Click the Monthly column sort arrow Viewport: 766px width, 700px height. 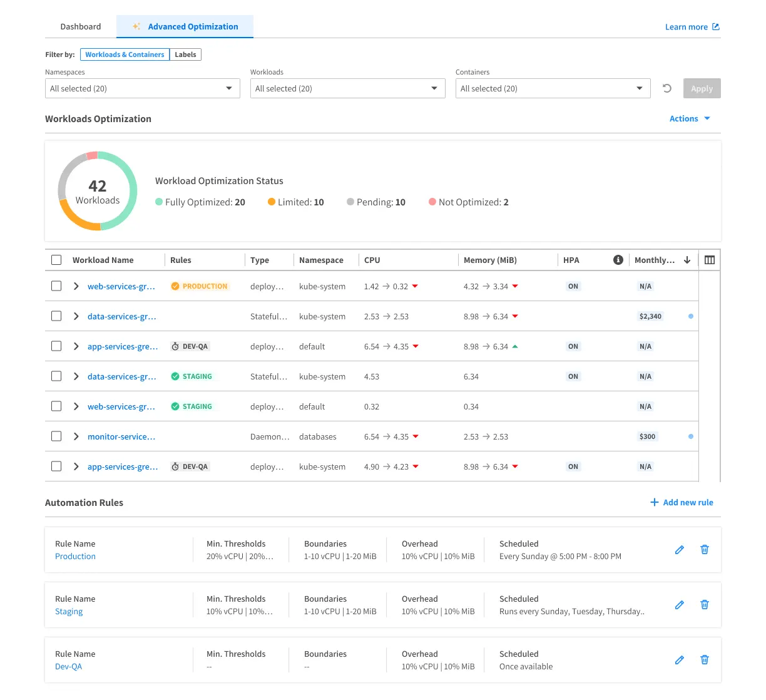pyautogui.click(x=687, y=260)
